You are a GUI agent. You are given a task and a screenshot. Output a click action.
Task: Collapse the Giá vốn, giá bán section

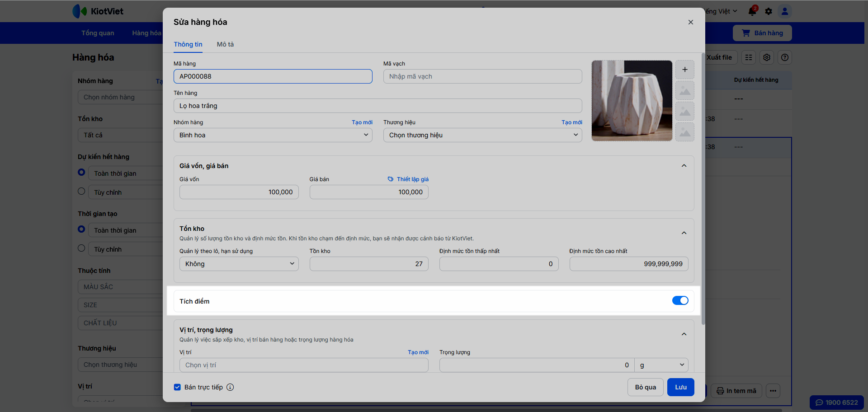(x=684, y=166)
